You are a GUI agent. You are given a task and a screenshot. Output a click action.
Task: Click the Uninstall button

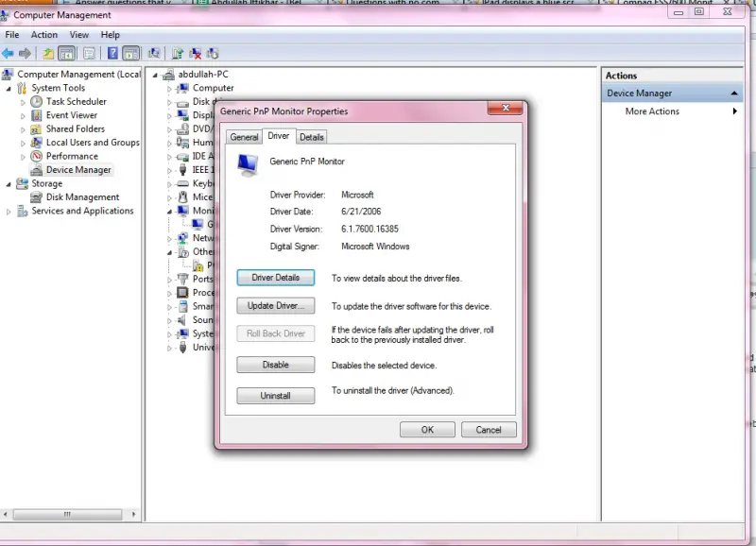(x=276, y=396)
